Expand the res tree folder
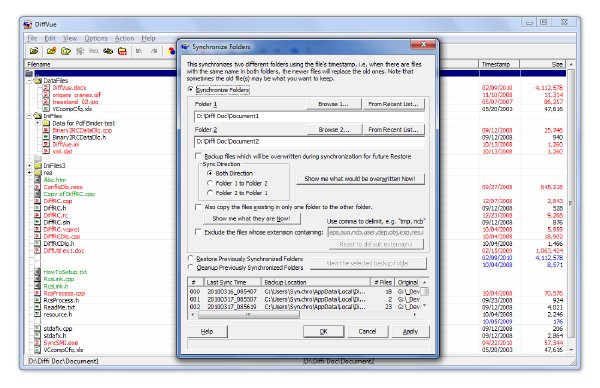Image resolution: width=600 pixels, height=388 pixels. click(x=29, y=173)
